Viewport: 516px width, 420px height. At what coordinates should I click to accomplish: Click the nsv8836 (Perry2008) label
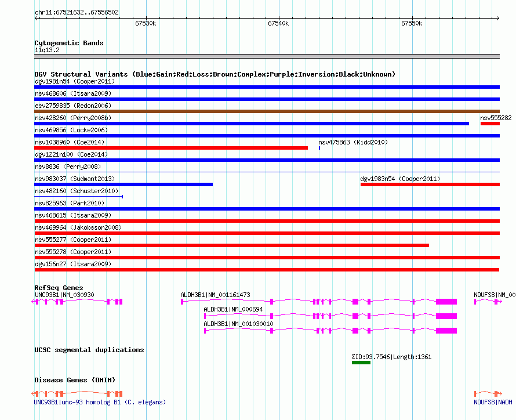(68, 166)
